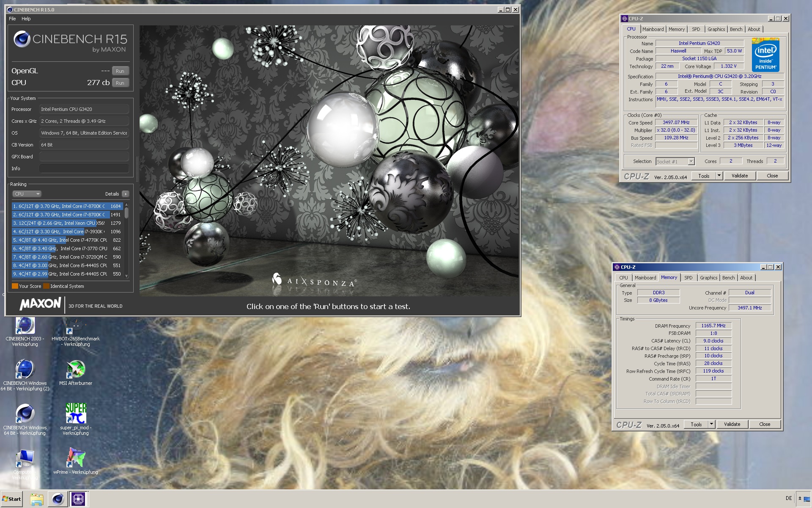The image size is (812, 508).
Task: Show hidden system tray icons
Action: tap(800, 499)
